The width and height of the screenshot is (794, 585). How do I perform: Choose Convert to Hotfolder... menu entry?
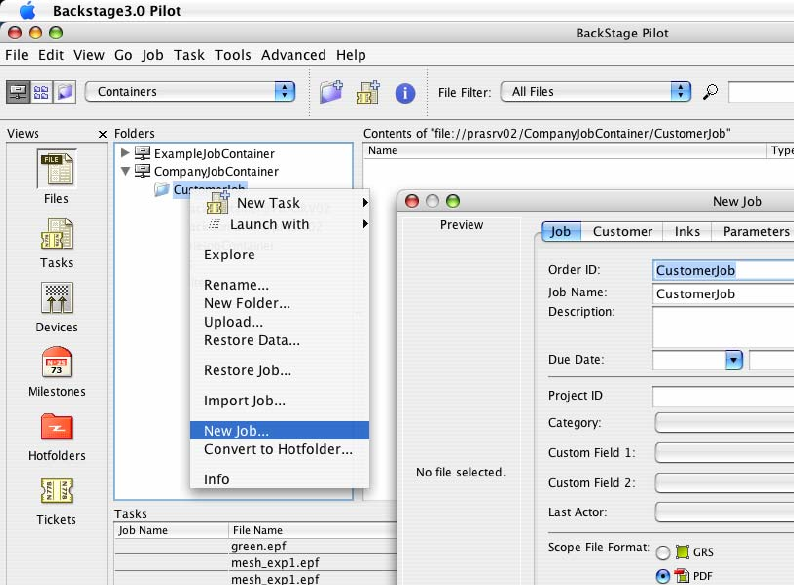(280, 449)
